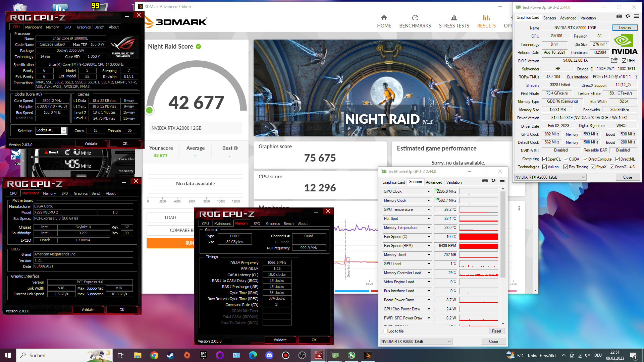The image size is (644, 362).
Task: Open OBS Studio from the taskbar
Action: click(302, 355)
